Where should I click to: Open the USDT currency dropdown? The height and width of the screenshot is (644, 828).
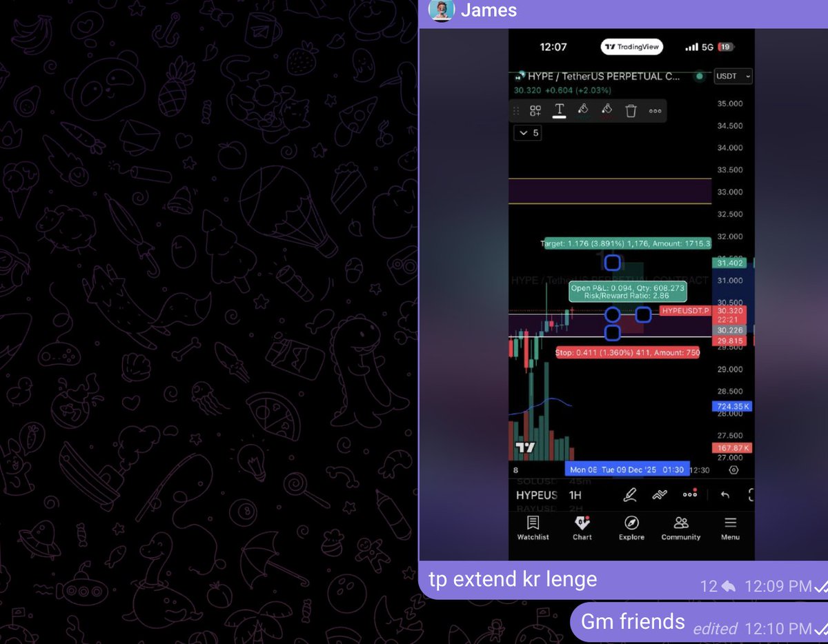point(733,77)
